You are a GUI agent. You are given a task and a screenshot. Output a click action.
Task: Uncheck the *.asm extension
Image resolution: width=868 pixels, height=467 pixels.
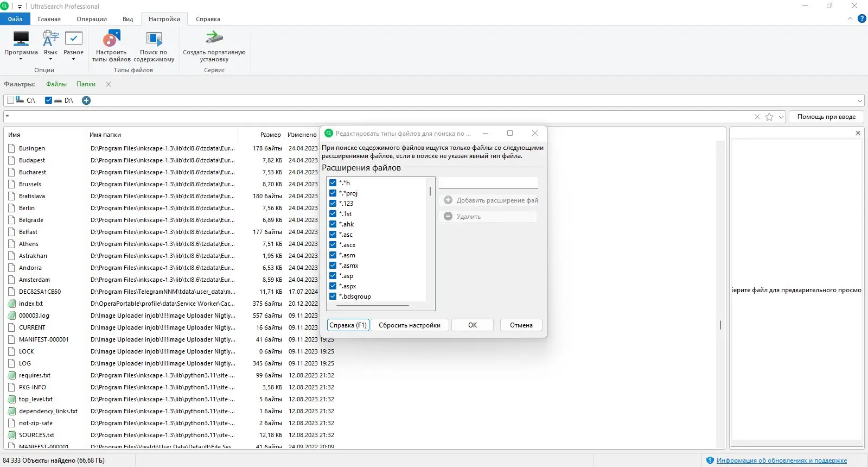333,255
